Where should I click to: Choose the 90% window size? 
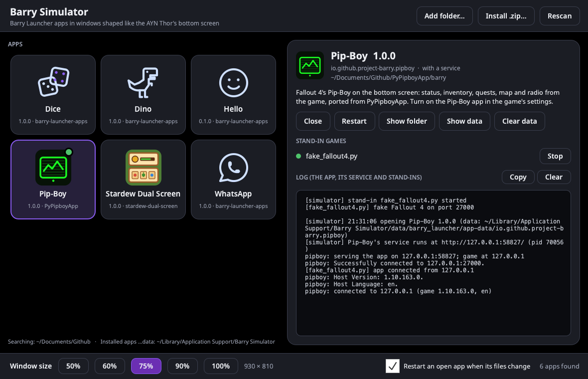coord(182,366)
